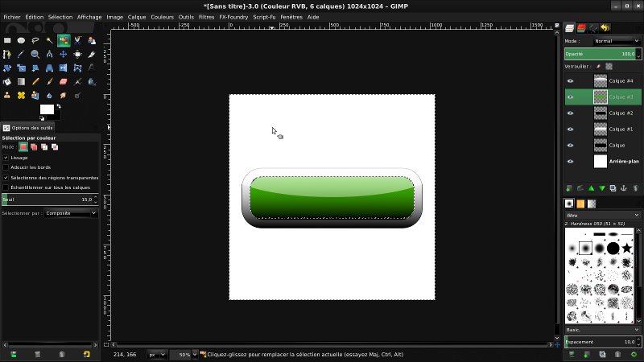Screen dimensions: 644x362
Task: Pick the Fuzzy Select magic wand tool
Action: 49,40
